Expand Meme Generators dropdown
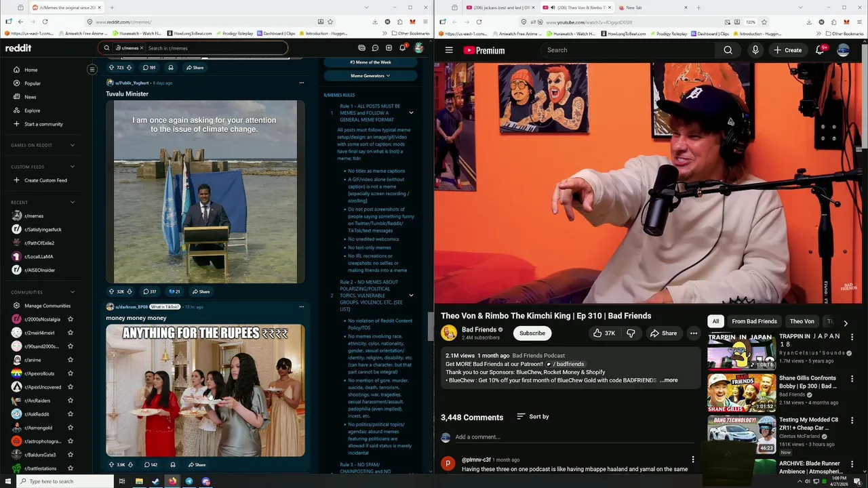 tap(370, 76)
